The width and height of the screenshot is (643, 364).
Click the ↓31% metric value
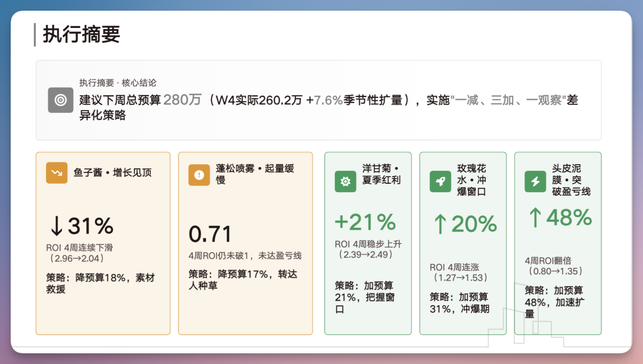pyautogui.click(x=81, y=225)
